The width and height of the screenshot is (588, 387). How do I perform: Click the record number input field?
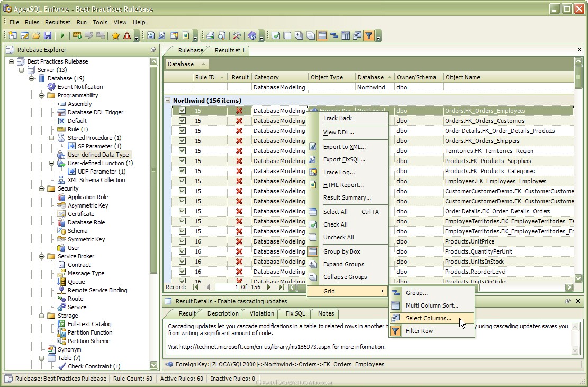coord(227,287)
